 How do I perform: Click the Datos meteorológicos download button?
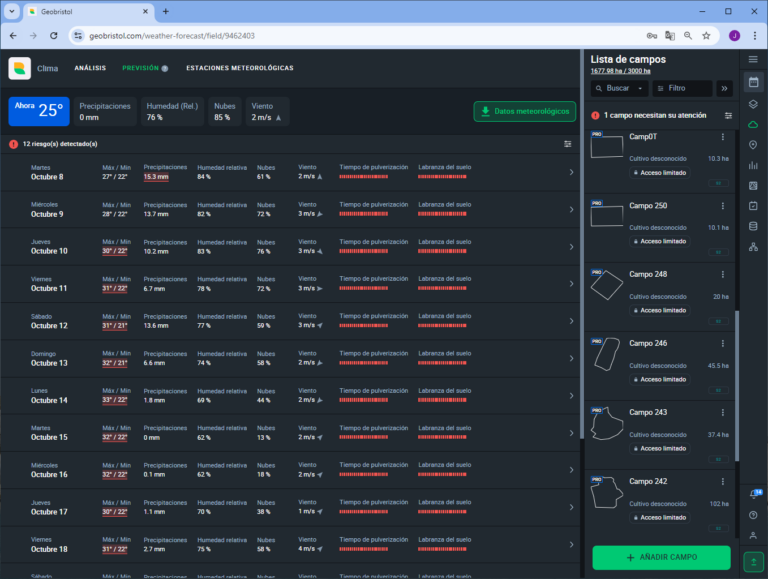524,111
